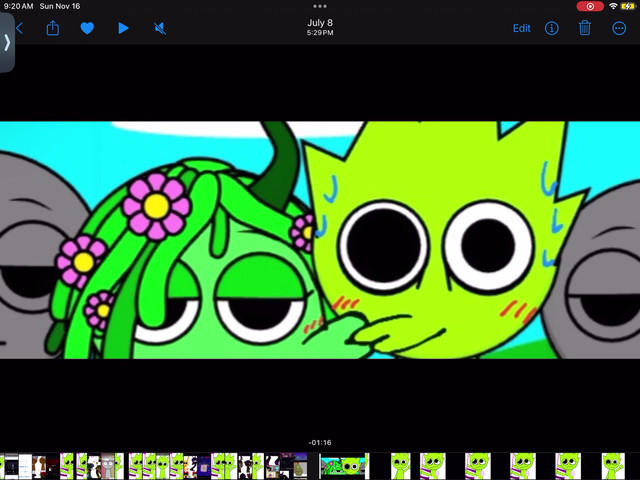640x480 pixels.
Task: Unmute the video using the speaker icon
Action: coord(160,28)
